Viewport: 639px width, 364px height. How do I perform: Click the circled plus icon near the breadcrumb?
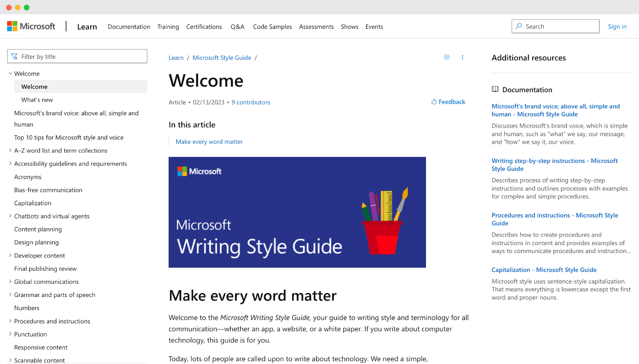click(447, 57)
